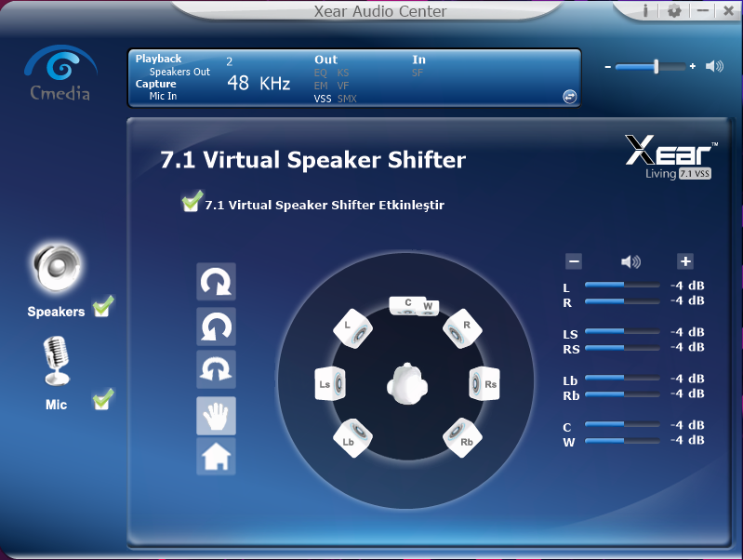Select the rotate both directions (auto rotation) icon

(216, 370)
